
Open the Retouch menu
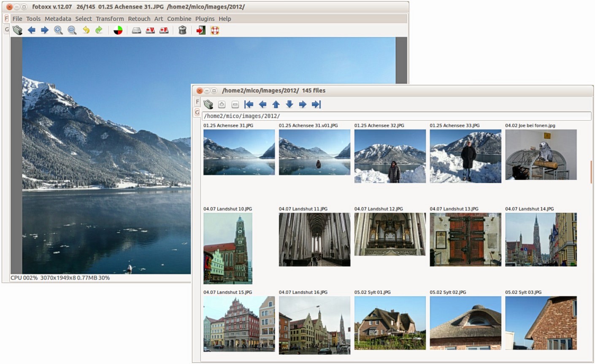tap(139, 19)
